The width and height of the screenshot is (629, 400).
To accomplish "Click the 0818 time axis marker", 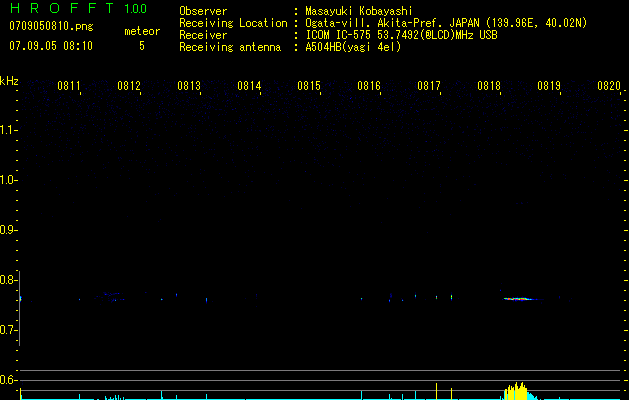I will [x=489, y=85].
